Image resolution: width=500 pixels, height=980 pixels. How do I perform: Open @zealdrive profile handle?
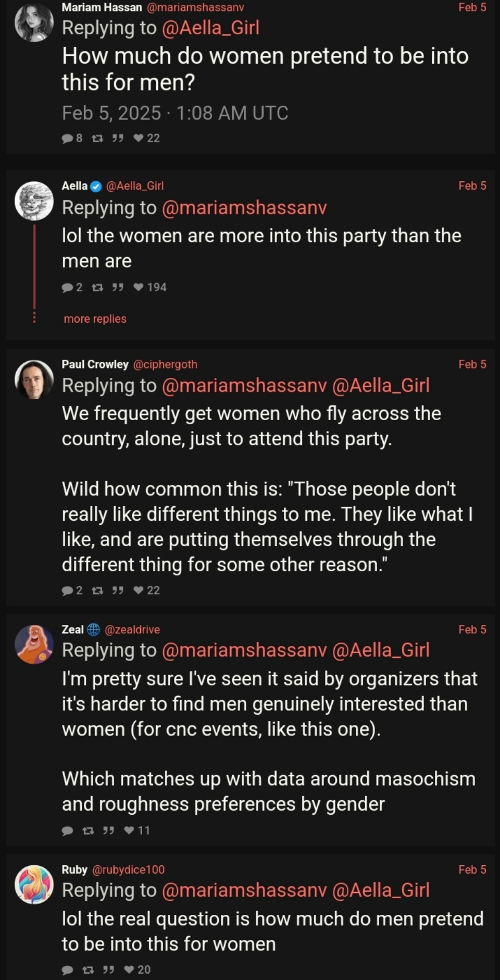coord(132,630)
